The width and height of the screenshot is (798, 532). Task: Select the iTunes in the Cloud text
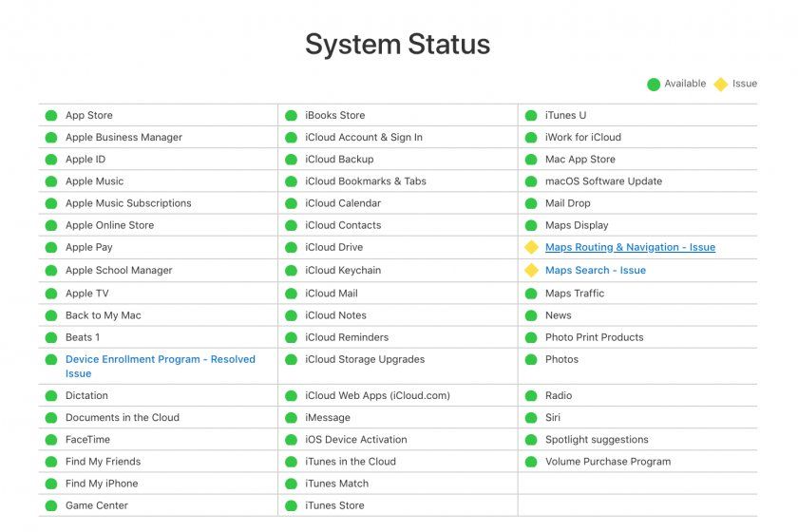[351, 462]
